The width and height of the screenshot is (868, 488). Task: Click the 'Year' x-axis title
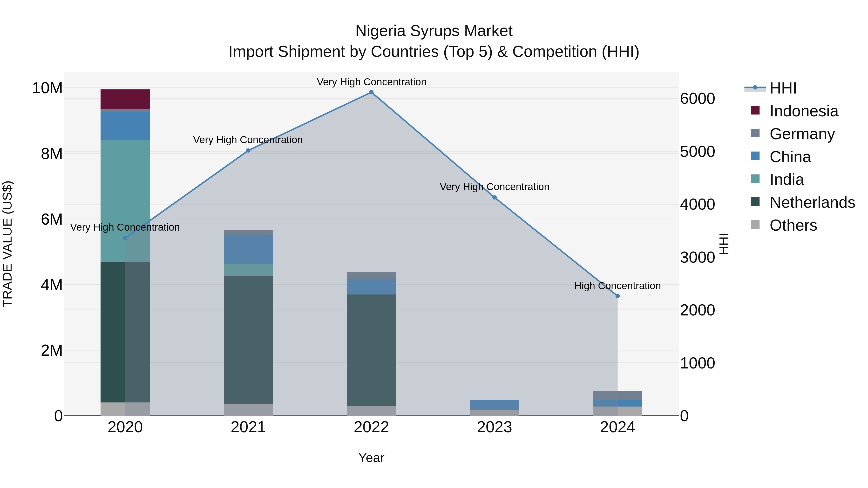point(371,458)
